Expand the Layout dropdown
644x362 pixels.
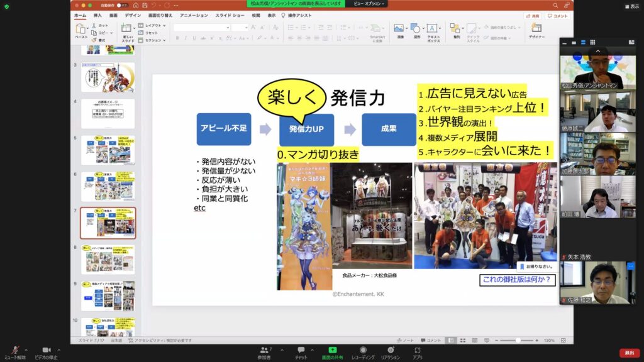tap(152, 25)
